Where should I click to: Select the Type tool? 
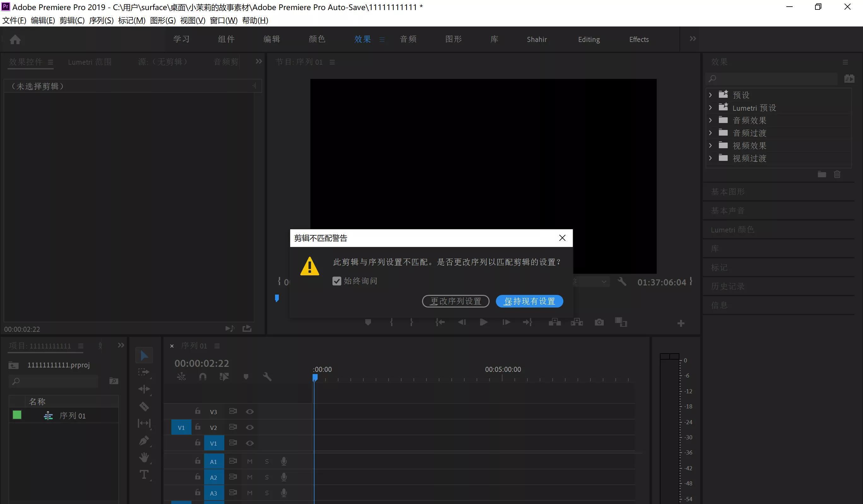pos(144,475)
